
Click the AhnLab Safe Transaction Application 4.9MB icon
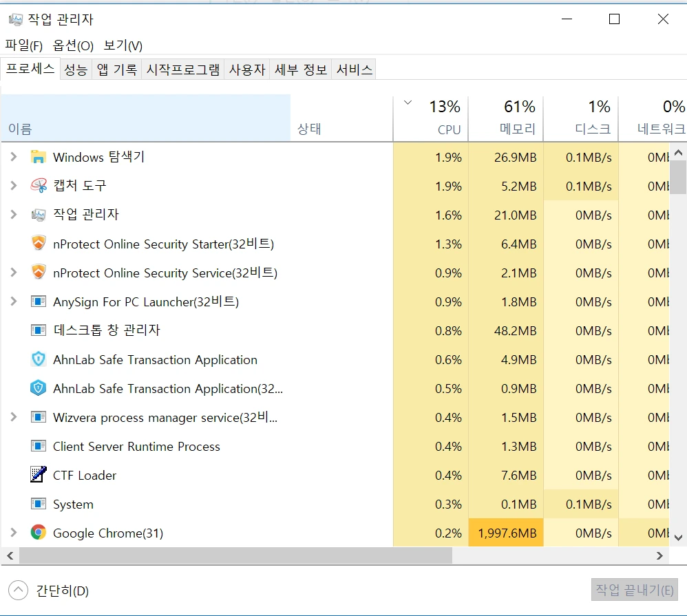point(39,359)
